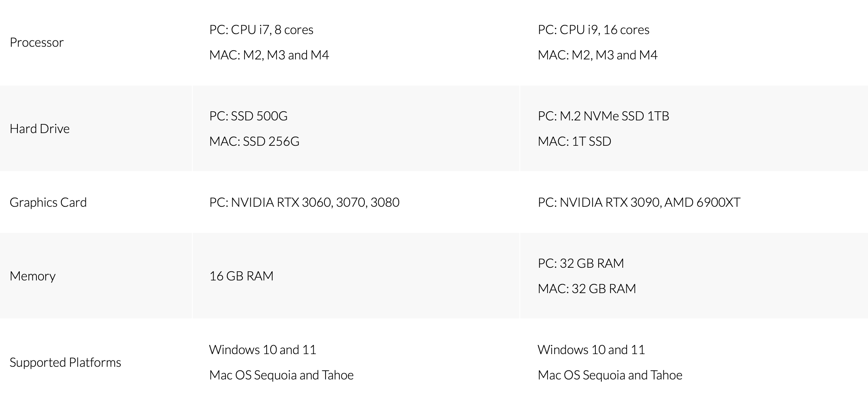Select the "PC: SSD 500G" text

coord(248,116)
